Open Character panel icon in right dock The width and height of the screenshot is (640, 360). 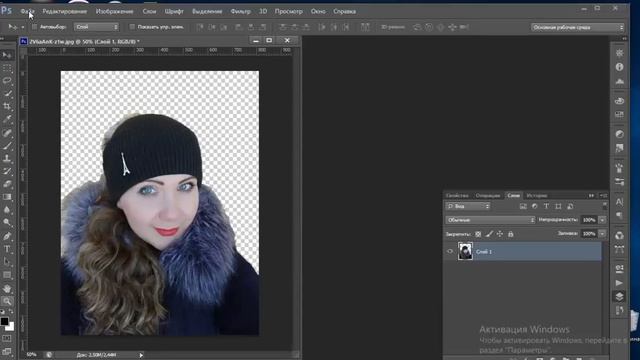(620, 202)
